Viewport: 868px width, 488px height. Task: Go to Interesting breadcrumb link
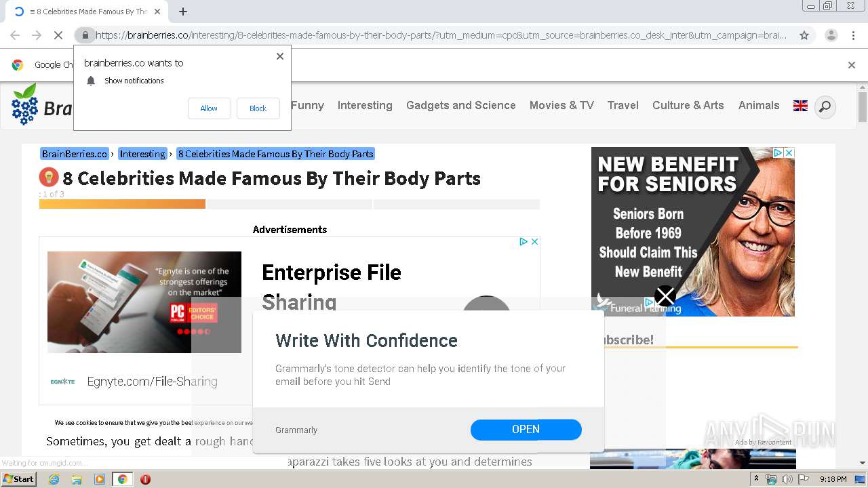click(x=142, y=154)
